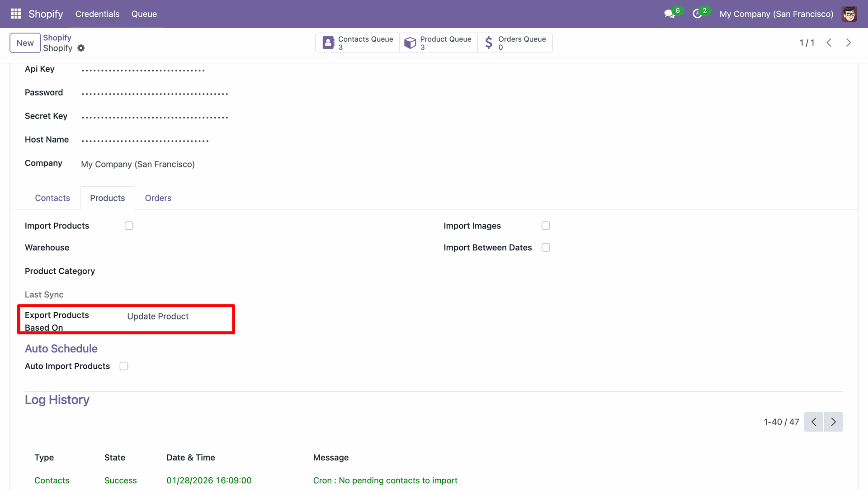Tick the Import Images checkbox
868x490 pixels.
click(546, 226)
